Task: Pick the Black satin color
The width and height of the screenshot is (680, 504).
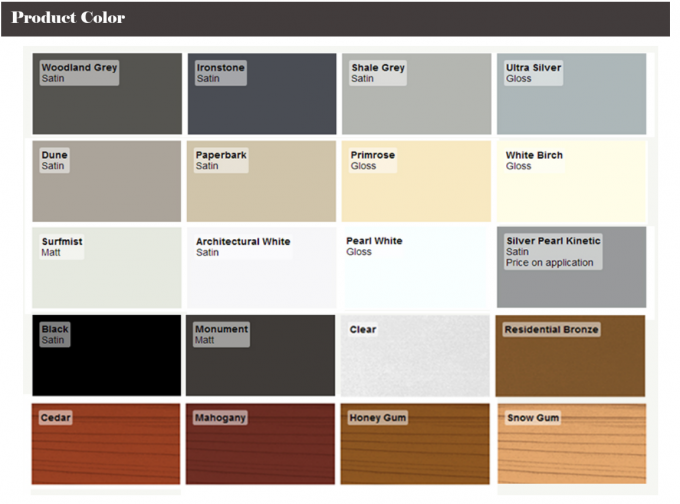Action: click(x=107, y=356)
